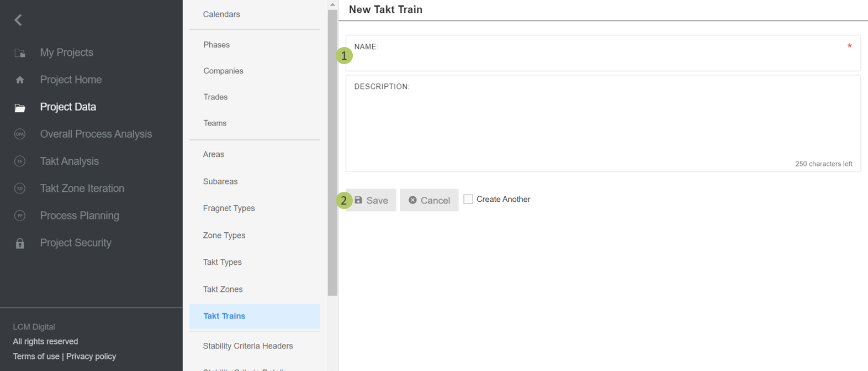
Task: Collapse sidebar with back chevron arrow
Action: point(18,20)
